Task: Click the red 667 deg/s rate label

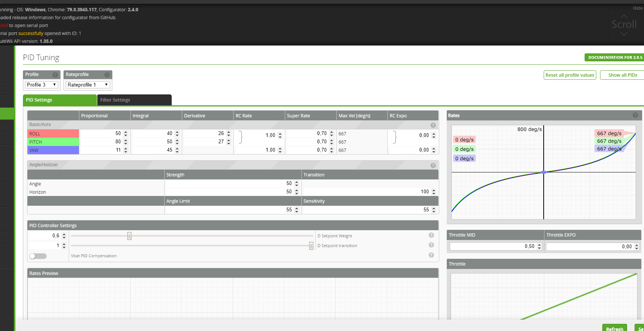Action: pos(609,134)
